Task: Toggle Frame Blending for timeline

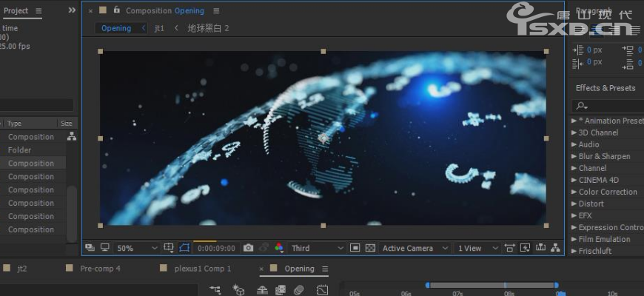Action: coord(281,290)
